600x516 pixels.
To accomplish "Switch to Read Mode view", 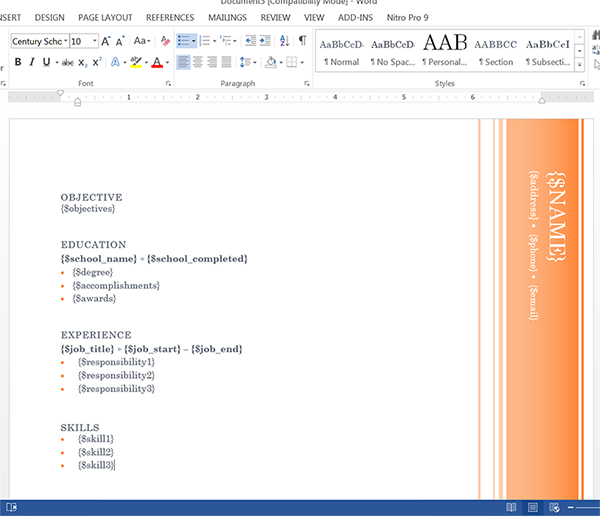I will (x=511, y=508).
